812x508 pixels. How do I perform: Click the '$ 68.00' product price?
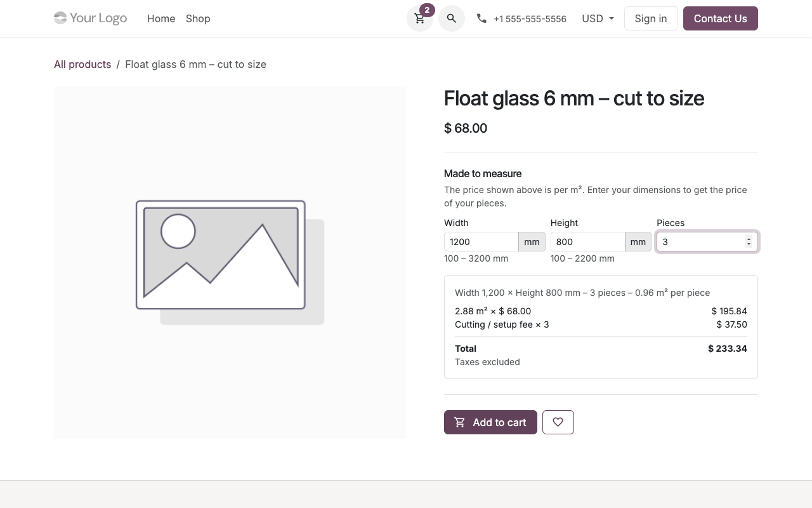pyautogui.click(x=466, y=128)
